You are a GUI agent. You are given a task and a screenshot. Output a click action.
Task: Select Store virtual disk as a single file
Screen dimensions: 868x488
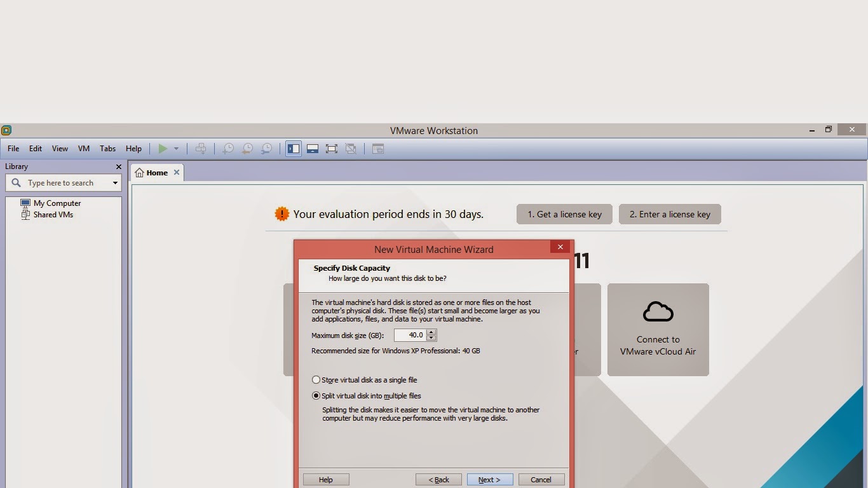pos(365,380)
